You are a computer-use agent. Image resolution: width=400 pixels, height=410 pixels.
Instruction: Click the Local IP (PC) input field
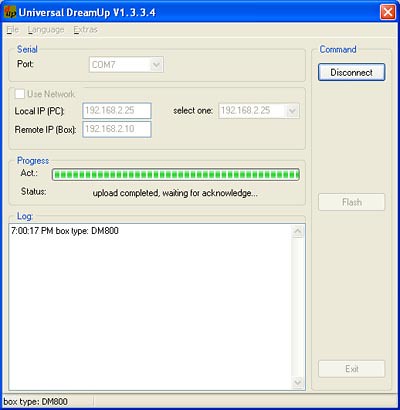click(117, 111)
